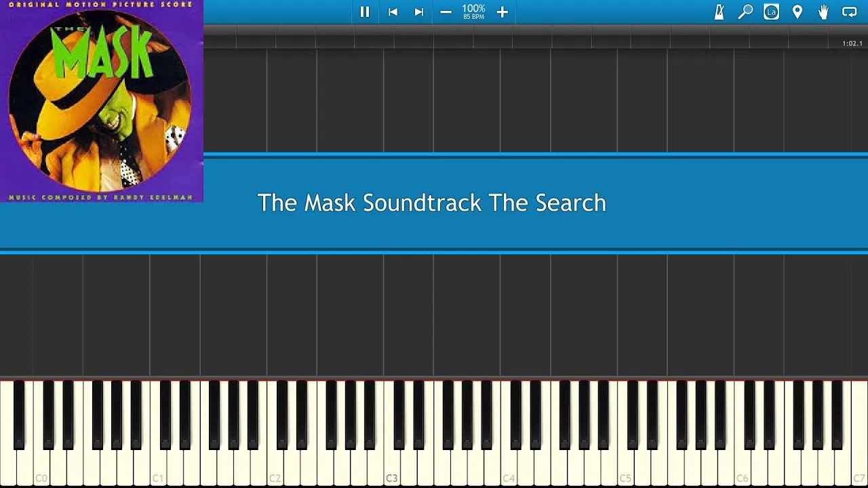868x488 pixels.
Task: Open the magnifier zoom tool
Action: [x=745, y=12]
